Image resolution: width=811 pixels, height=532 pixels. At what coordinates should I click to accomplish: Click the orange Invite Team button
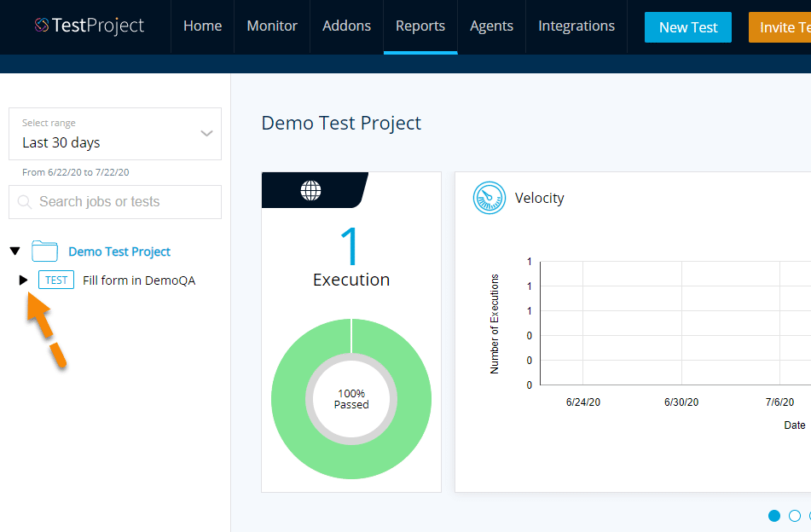coord(780,27)
